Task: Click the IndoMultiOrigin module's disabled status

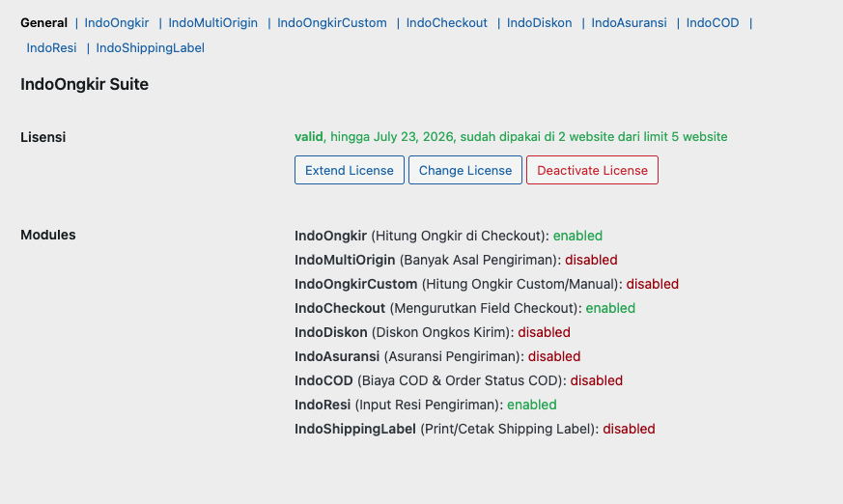Action: (x=591, y=260)
